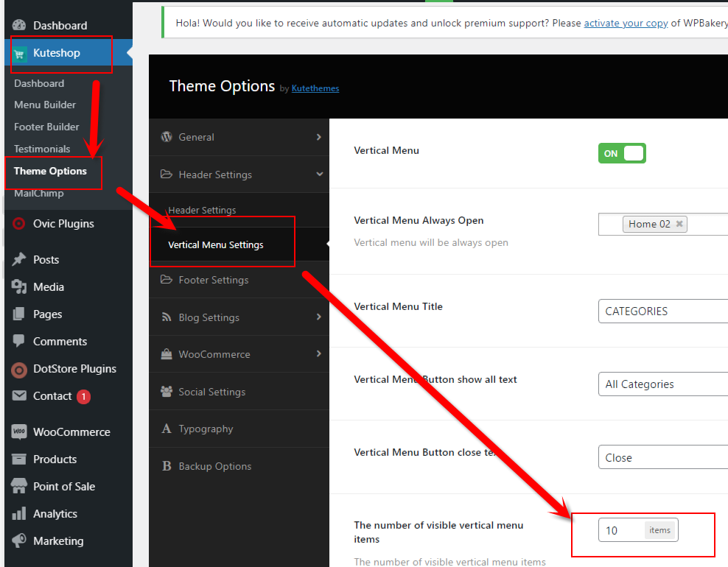Open Menu Builder submenu item

(x=44, y=105)
